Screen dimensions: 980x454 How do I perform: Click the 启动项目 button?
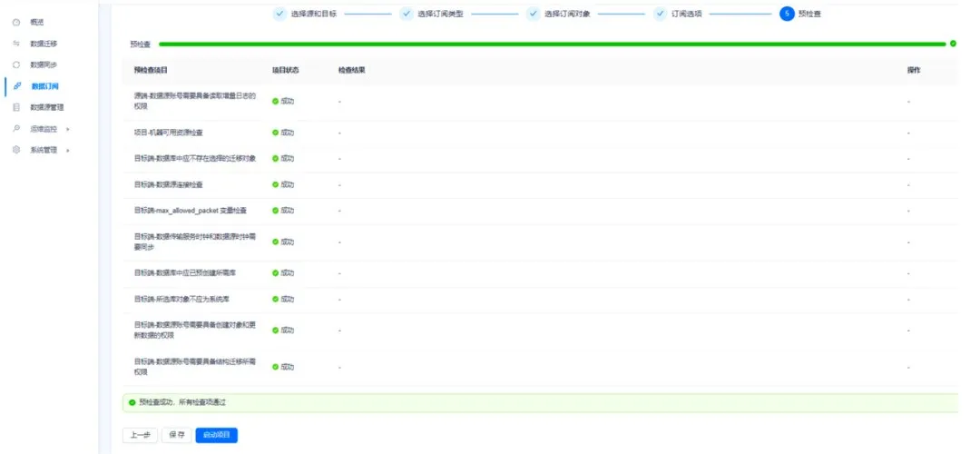pos(216,435)
